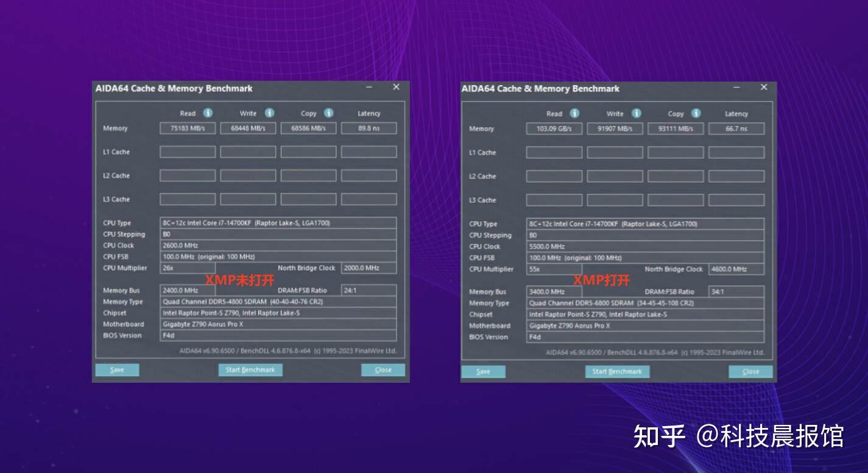The height and width of the screenshot is (473, 868).
Task: Click CPU Multiplier value 55x
Action: (x=554, y=269)
